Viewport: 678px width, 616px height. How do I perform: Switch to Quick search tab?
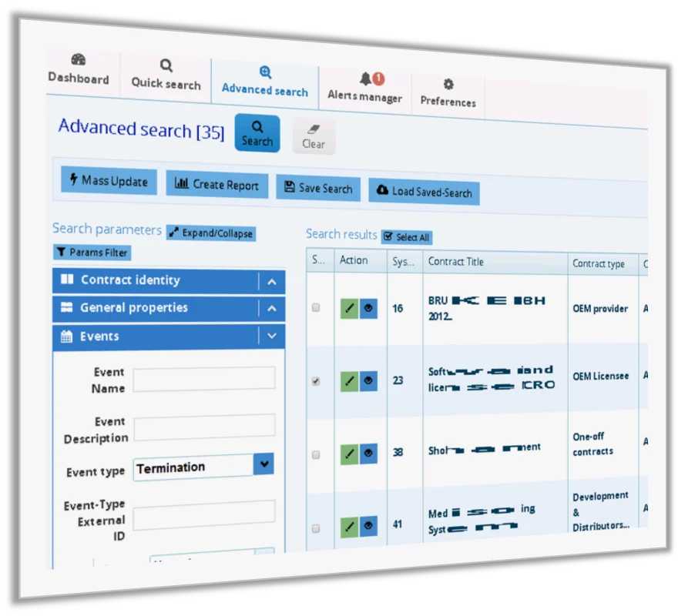166,75
